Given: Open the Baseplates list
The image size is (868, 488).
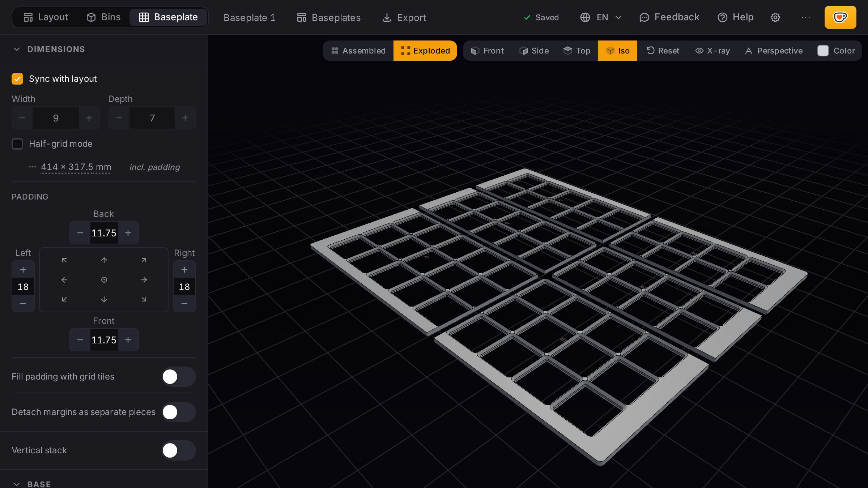Looking at the screenshot, I should (x=329, y=17).
